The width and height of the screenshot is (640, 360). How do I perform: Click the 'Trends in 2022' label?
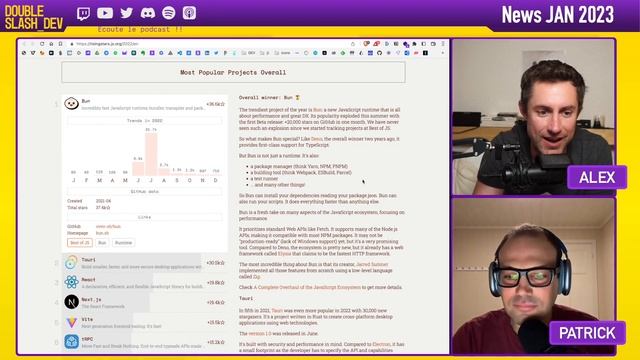coord(144,121)
